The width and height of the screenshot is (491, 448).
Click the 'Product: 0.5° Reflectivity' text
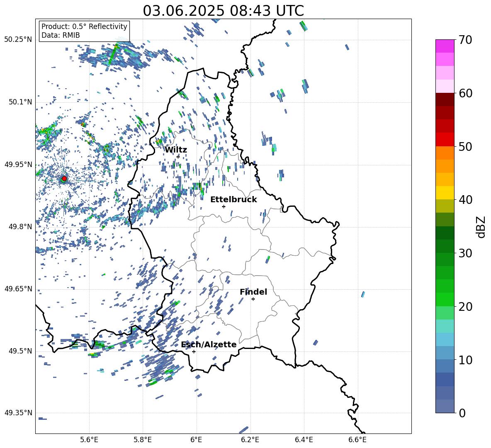[84, 26]
